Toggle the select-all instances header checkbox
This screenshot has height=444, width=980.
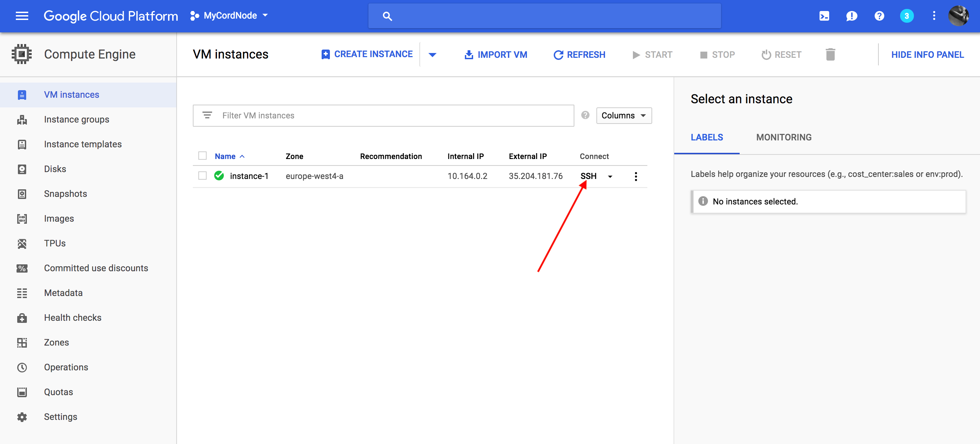click(202, 156)
